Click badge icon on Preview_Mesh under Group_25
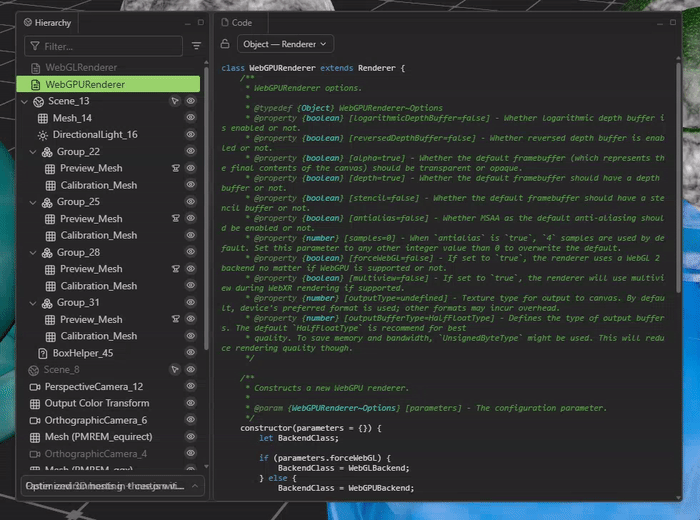 (175, 218)
